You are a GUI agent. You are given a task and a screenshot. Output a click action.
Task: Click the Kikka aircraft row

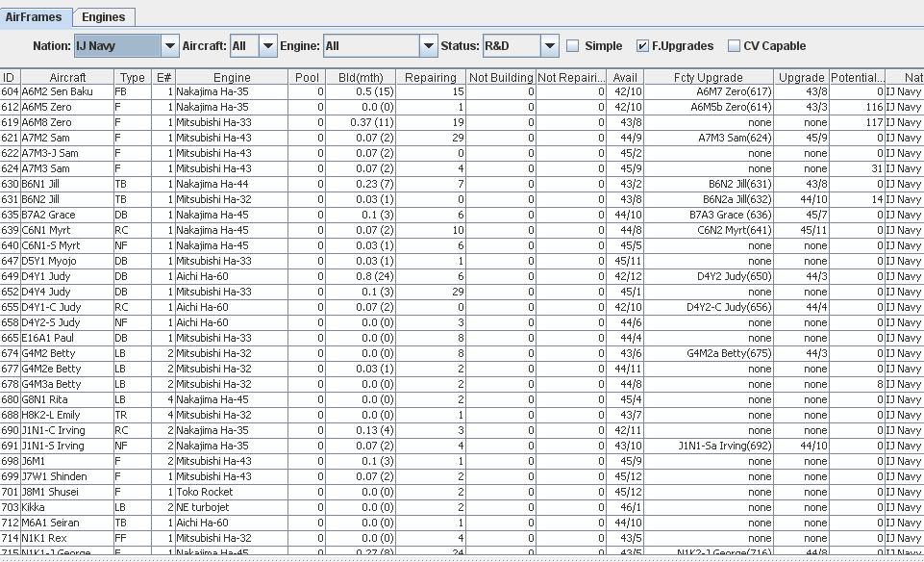[462, 507]
